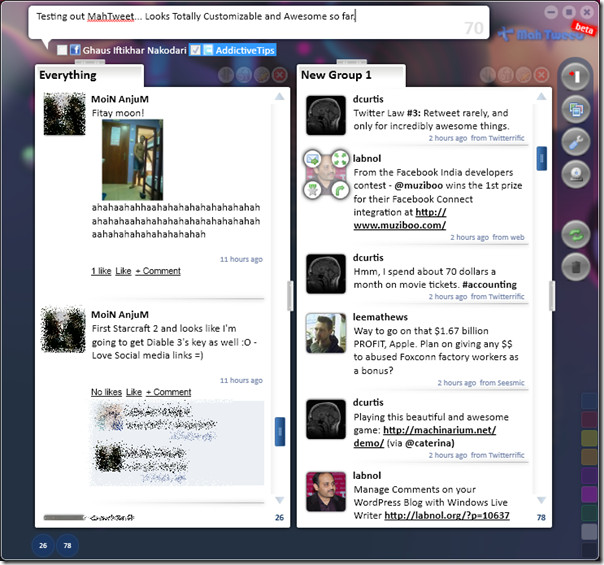Uncheck the AddictiveTips Twitter account checkbox
The width and height of the screenshot is (604, 565).
click(196, 50)
